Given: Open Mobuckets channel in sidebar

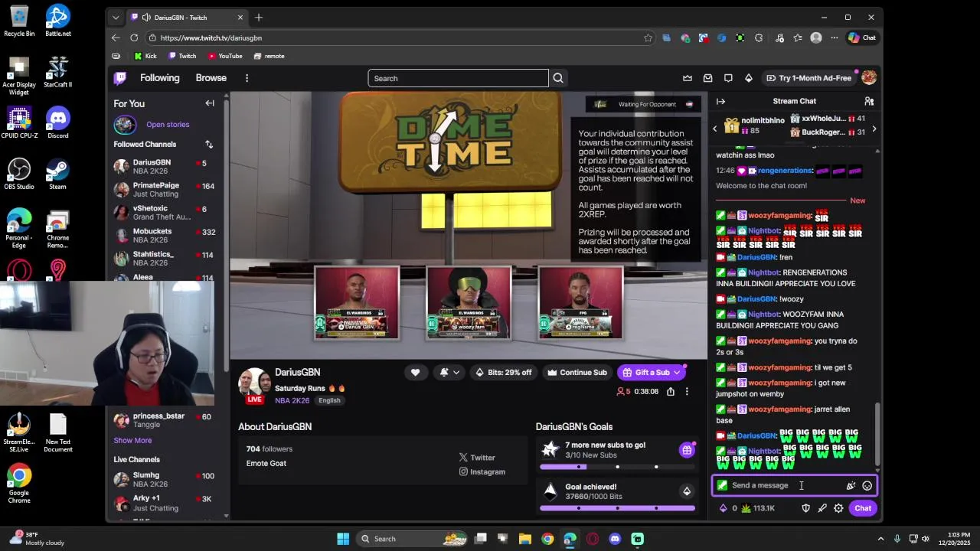Looking at the screenshot, I should (x=165, y=236).
